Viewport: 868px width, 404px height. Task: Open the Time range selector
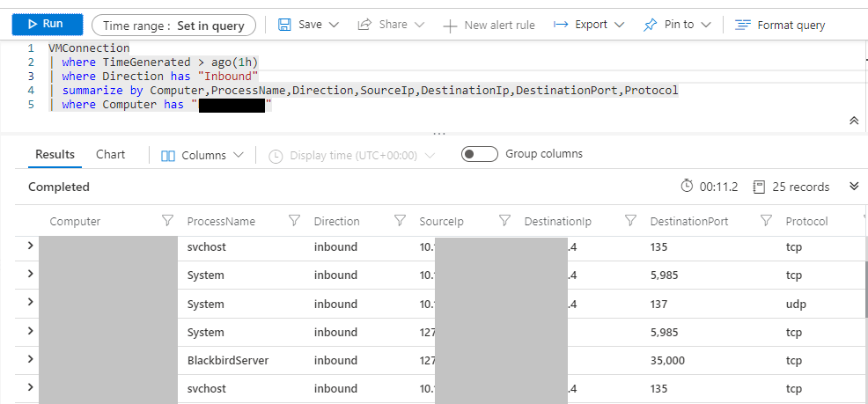pos(173,26)
